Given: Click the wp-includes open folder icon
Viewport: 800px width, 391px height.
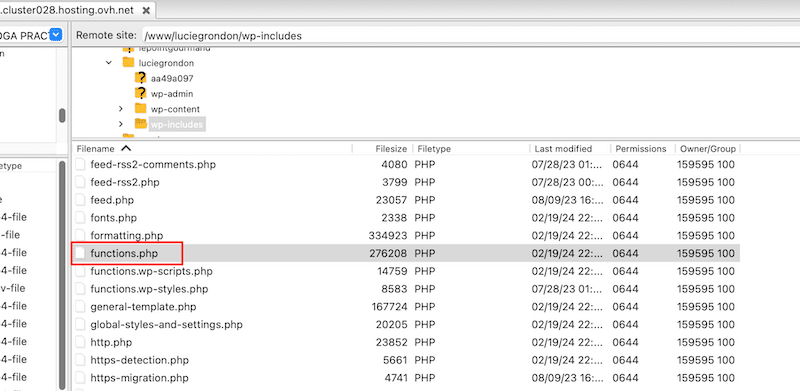Looking at the screenshot, I should point(141,124).
